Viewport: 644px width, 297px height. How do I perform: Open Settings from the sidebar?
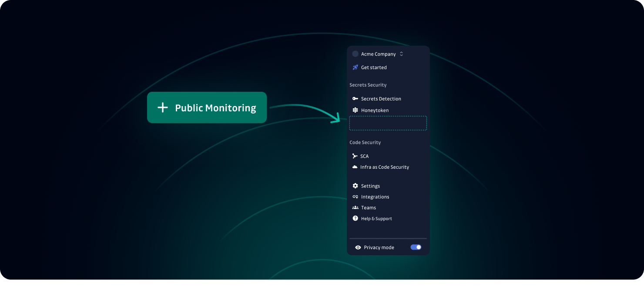[370, 186]
